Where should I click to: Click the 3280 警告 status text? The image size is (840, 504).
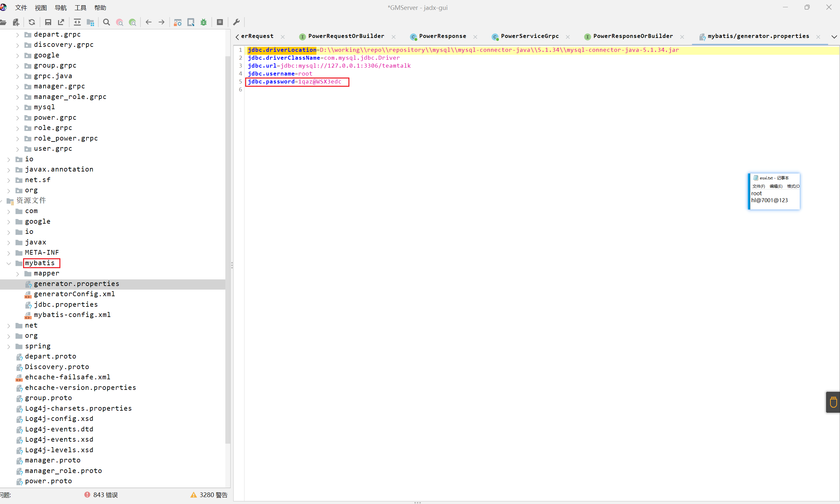pyautogui.click(x=214, y=495)
